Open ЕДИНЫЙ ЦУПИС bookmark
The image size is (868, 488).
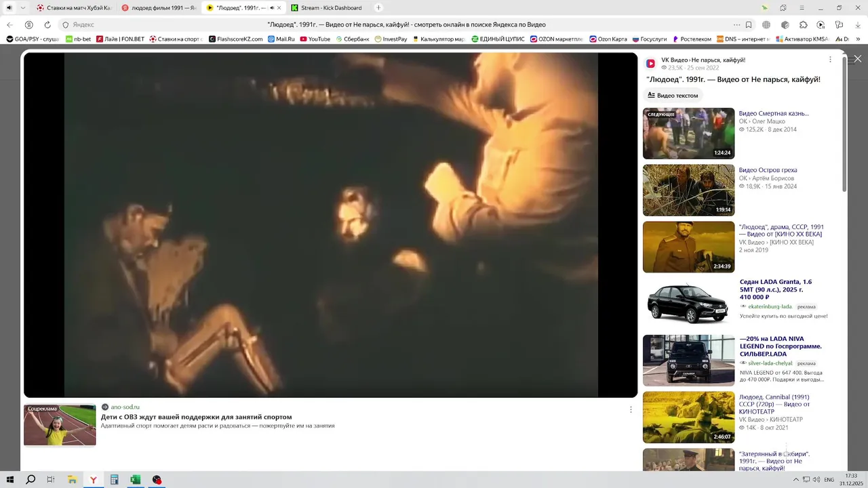point(498,39)
